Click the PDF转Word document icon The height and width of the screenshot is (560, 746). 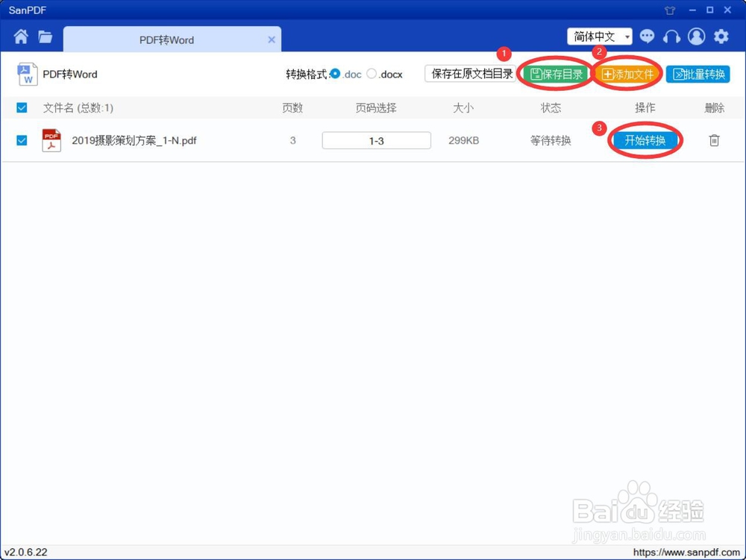click(x=27, y=74)
